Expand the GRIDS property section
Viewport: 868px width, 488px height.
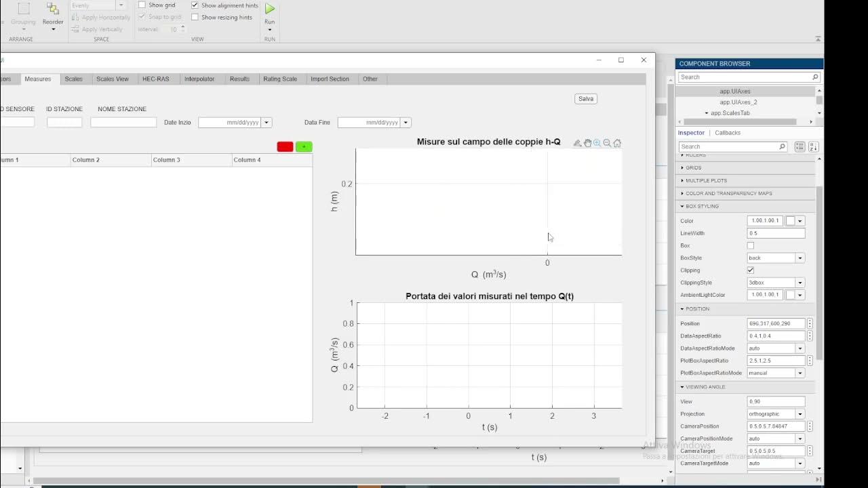click(693, 167)
